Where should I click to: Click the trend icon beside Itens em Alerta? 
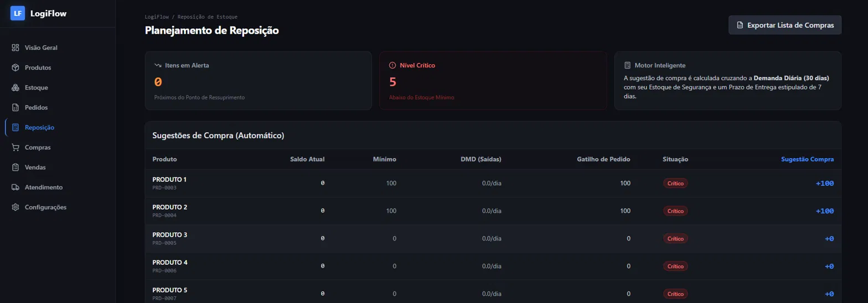pyautogui.click(x=158, y=65)
